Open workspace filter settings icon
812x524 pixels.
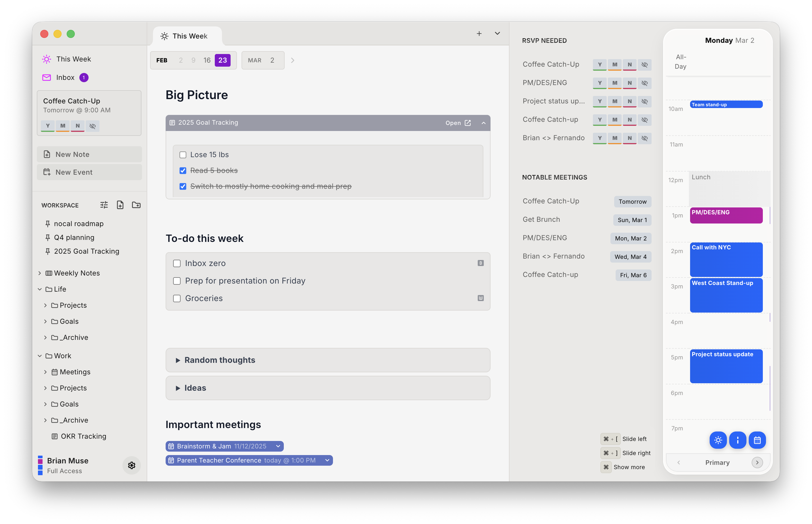click(x=104, y=205)
